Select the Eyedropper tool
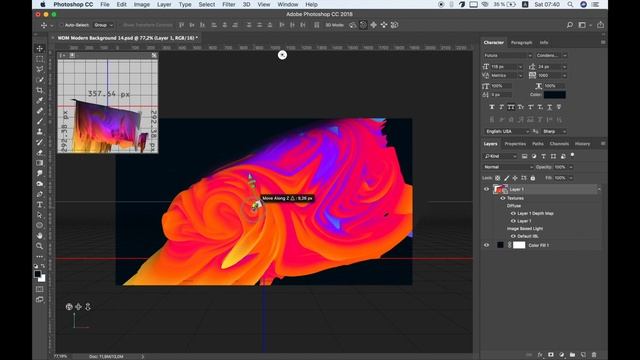Viewport: 640px width, 360px height. [x=40, y=100]
